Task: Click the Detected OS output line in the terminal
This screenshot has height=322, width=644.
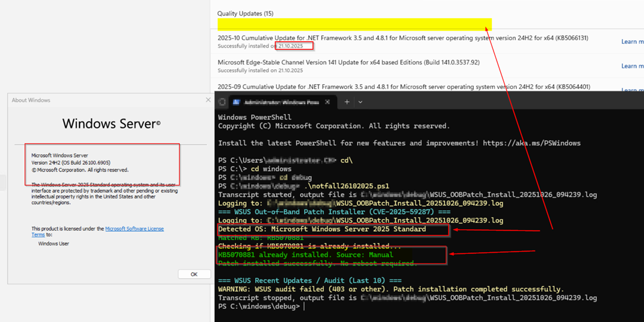Action: (322, 229)
